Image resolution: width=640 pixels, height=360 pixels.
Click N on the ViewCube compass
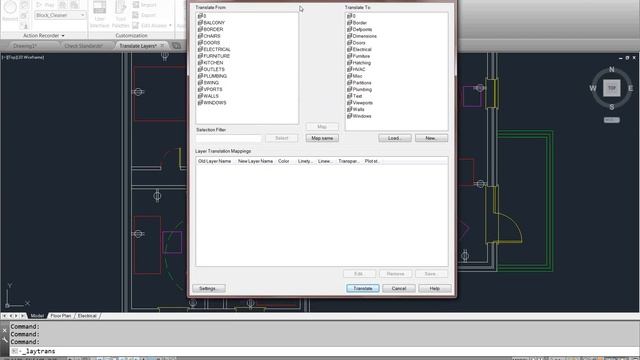pyautogui.click(x=611, y=69)
